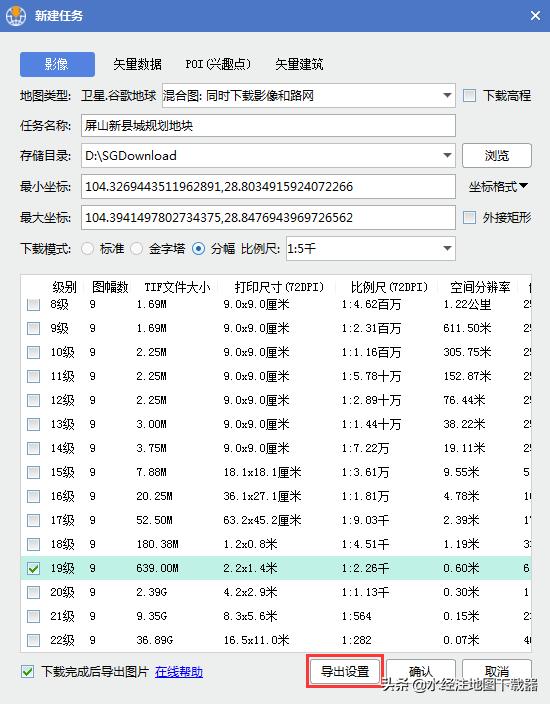This screenshot has width=550, height=704.
Task: Click the globe app icon in title bar
Action: [16, 15]
